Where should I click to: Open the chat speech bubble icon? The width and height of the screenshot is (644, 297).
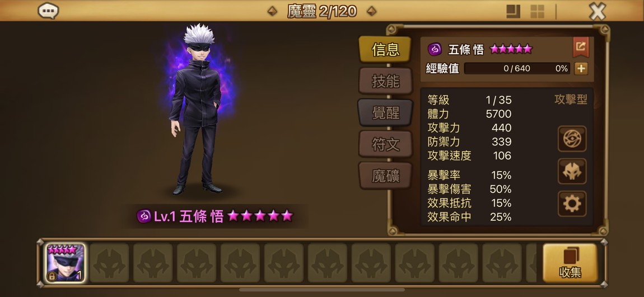point(48,11)
